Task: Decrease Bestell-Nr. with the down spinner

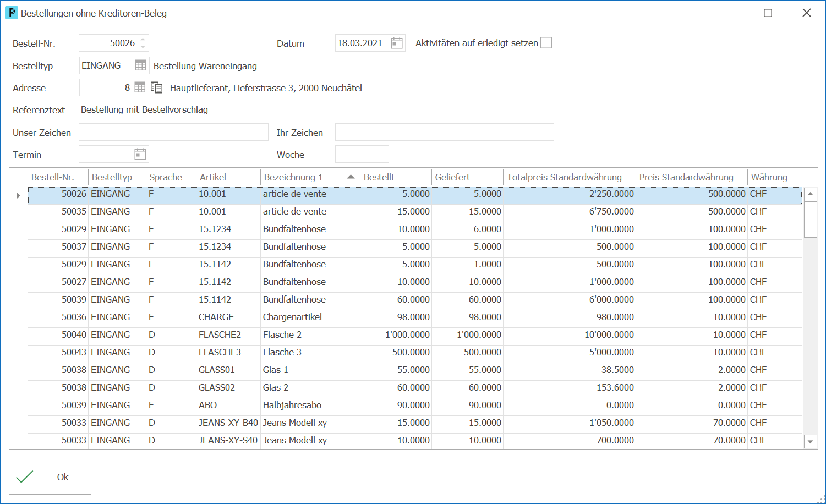Action: pos(143,47)
